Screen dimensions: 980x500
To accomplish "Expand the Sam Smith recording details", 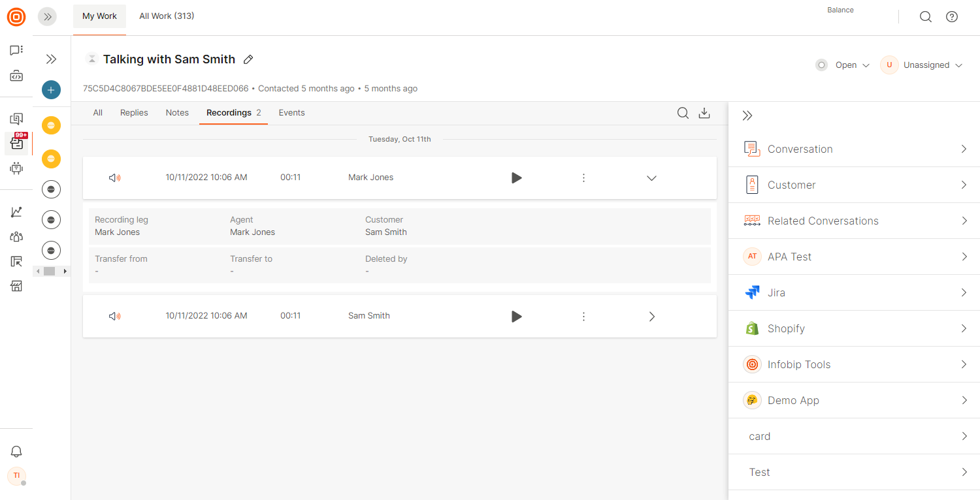I will [651, 317].
